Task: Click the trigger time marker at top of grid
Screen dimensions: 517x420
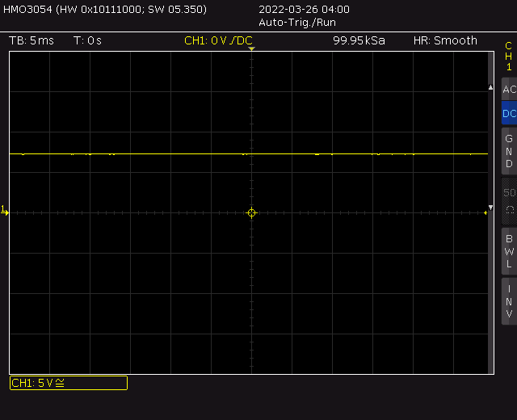Action: (x=251, y=50)
